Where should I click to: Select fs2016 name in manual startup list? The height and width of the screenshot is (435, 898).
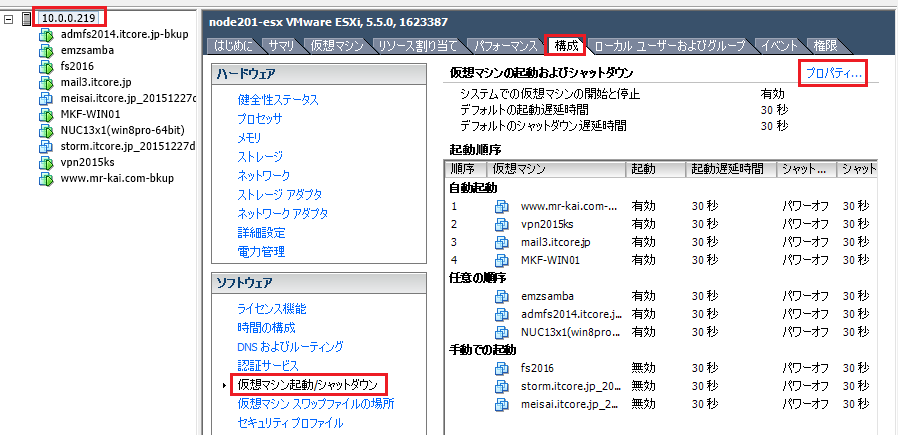(537, 368)
